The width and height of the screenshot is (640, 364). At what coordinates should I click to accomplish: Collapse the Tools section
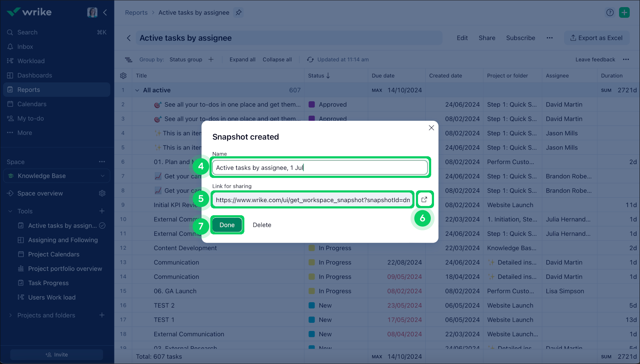[10, 211]
